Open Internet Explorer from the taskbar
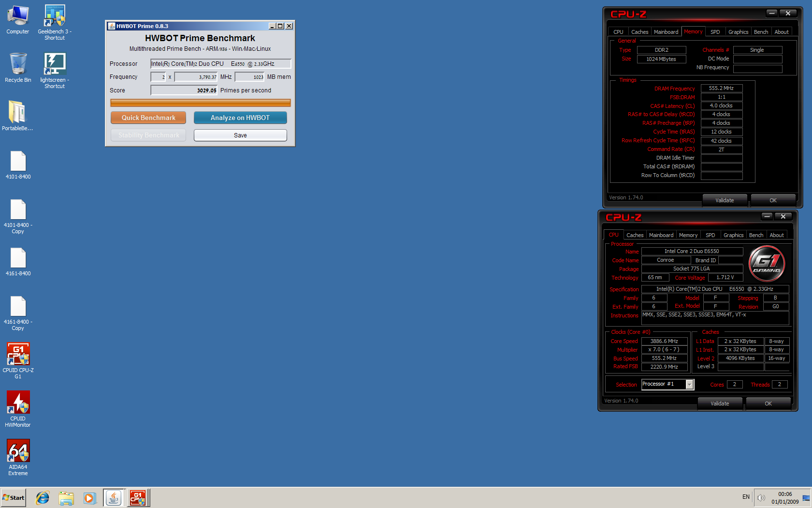 click(43, 498)
